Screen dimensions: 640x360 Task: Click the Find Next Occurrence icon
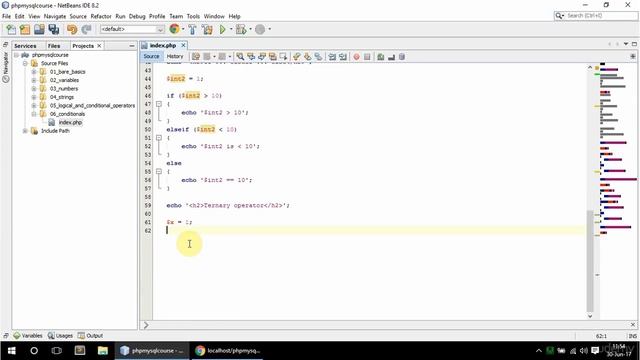tap(262, 57)
